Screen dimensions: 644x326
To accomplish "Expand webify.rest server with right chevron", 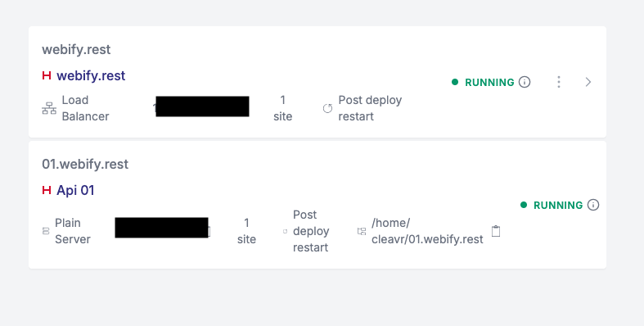I will (x=588, y=82).
